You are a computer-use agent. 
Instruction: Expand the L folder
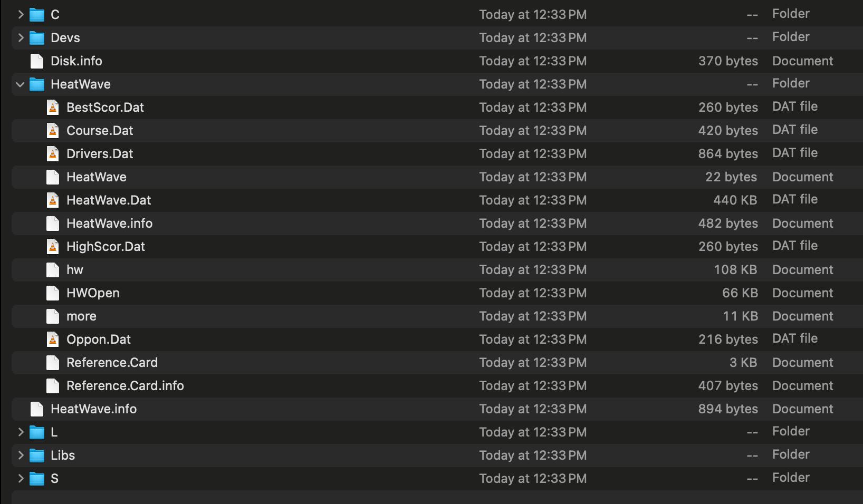[x=21, y=432]
